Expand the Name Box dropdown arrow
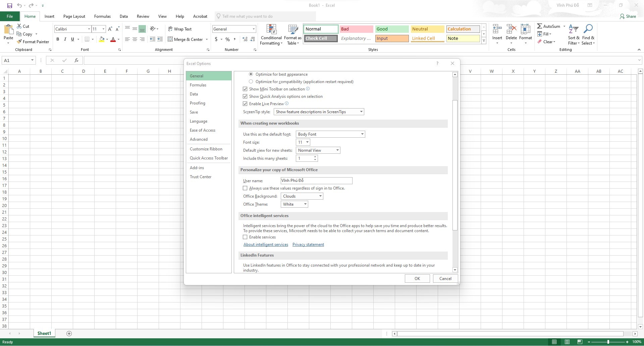This screenshot has width=644, height=346. click(32, 60)
